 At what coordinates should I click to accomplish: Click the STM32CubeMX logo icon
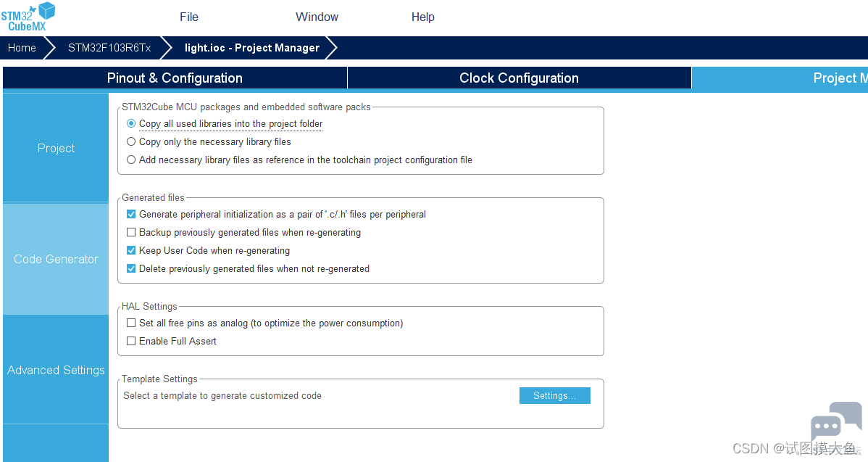28,17
